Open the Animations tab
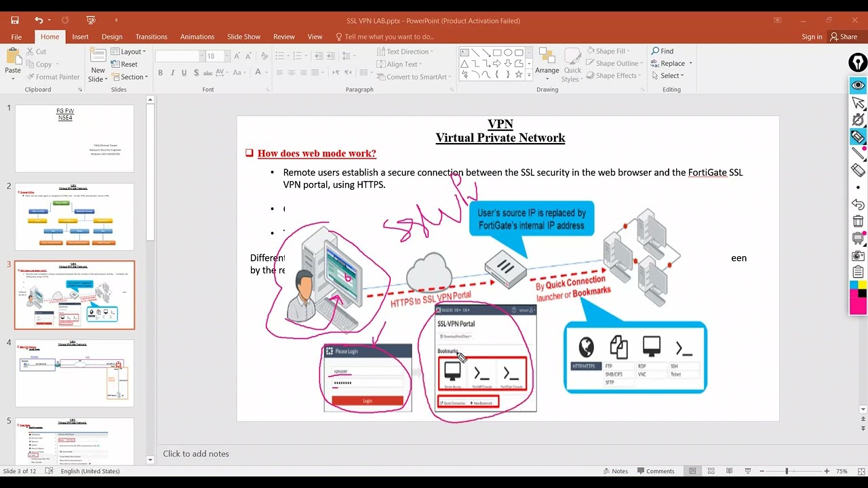 [197, 37]
